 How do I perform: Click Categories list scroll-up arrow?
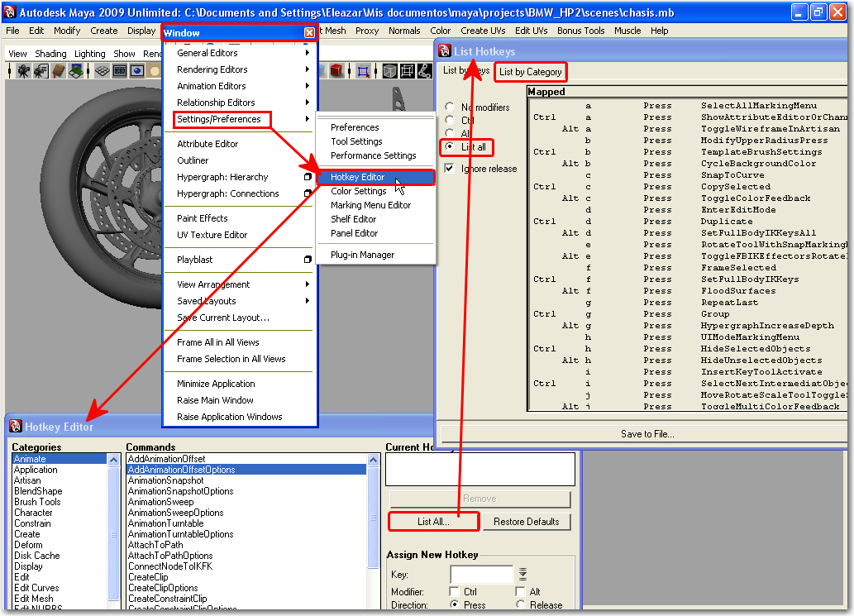pos(114,461)
